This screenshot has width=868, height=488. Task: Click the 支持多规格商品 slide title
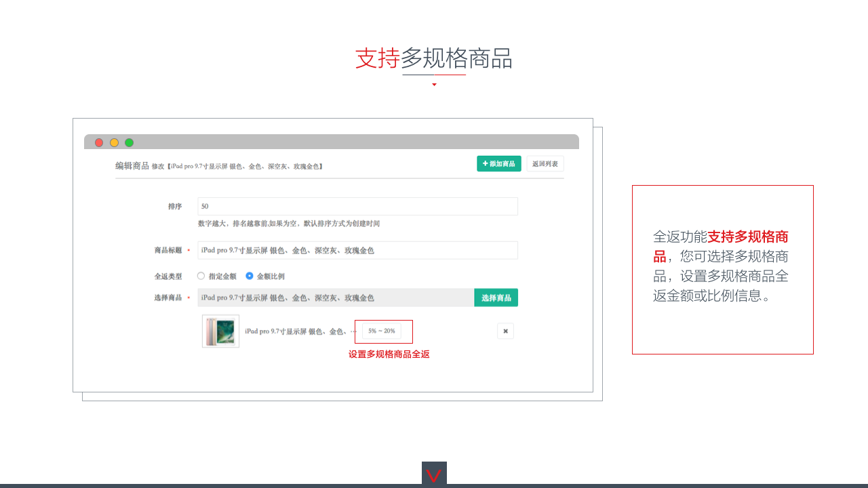coord(434,58)
